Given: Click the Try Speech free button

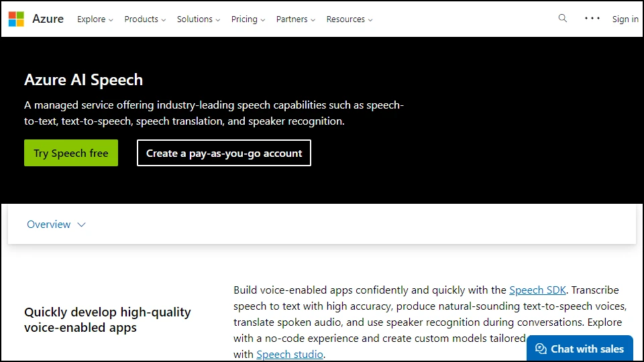Looking at the screenshot, I should point(71,153).
